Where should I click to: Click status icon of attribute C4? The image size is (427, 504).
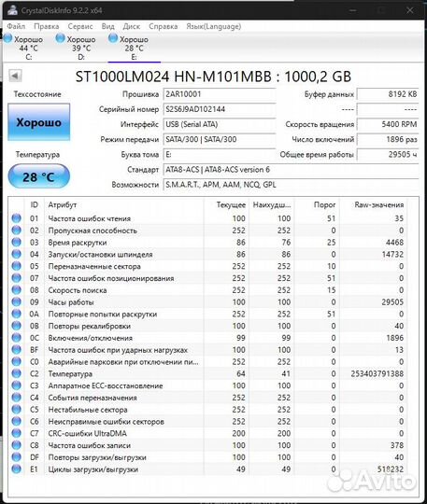point(16,398)
